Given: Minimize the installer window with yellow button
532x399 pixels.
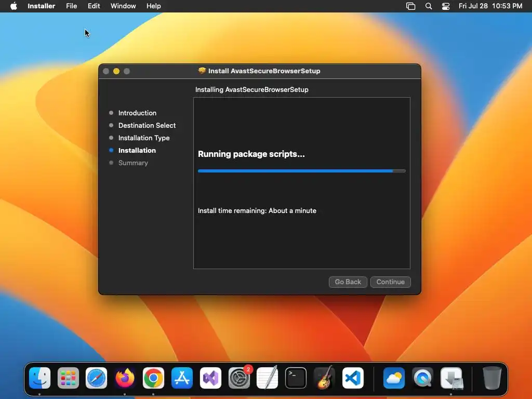Looking at the screenshot, I should point(116,71).
